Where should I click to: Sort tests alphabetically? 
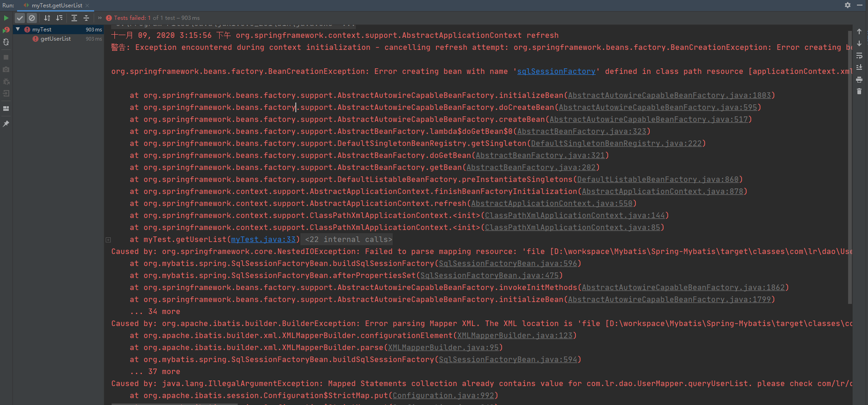click(47, 18)
